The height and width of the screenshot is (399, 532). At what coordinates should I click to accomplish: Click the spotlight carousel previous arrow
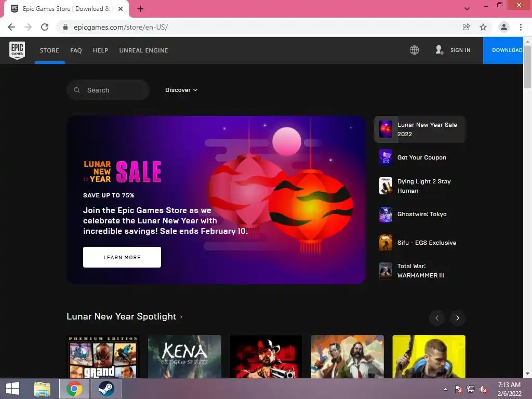(x=437, y=318)
